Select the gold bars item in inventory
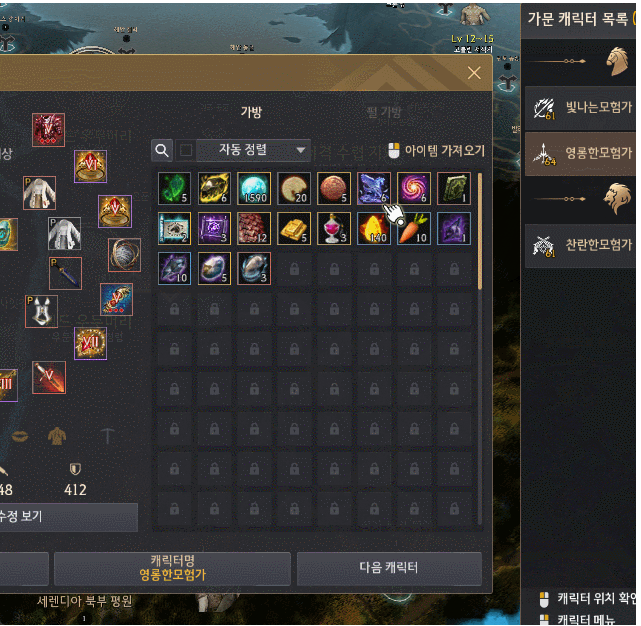The image size is (641, 626). tap(294, 229)
